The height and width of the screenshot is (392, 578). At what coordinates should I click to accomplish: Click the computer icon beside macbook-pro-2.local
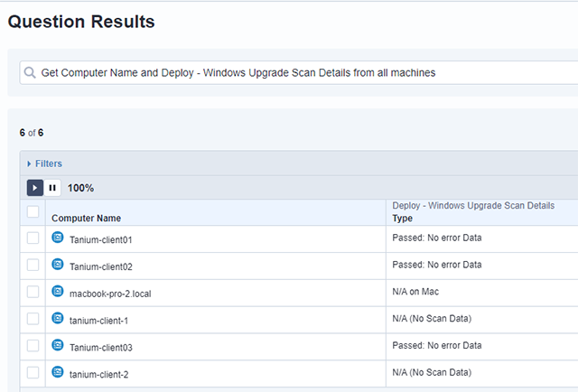click(58, 291)
